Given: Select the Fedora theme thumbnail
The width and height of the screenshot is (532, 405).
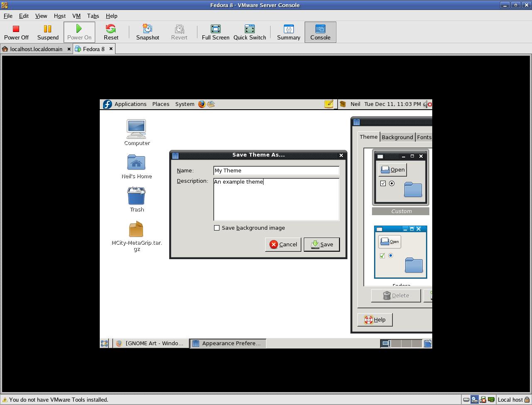Looking at the screenshot, I should click(401, 252).
